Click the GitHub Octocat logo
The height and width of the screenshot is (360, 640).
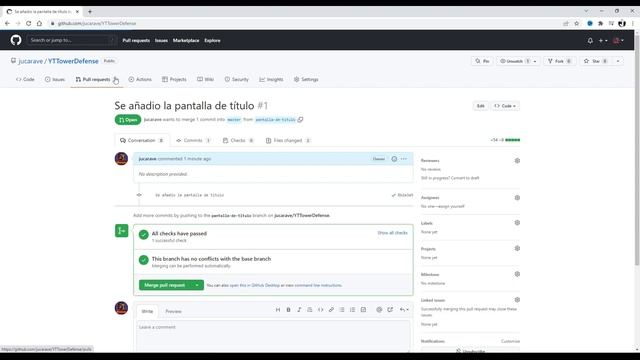tap(16, 40)
